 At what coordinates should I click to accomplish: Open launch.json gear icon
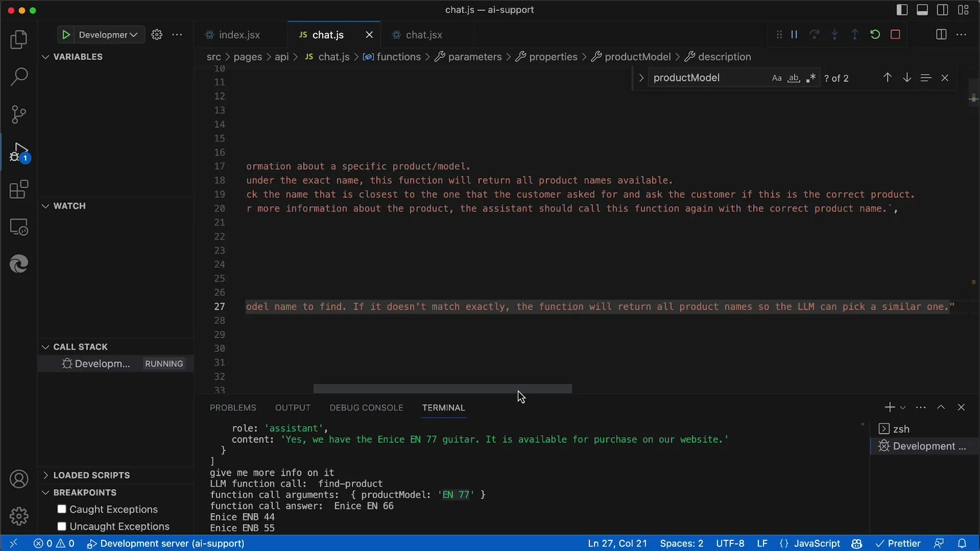pos(157,35)
